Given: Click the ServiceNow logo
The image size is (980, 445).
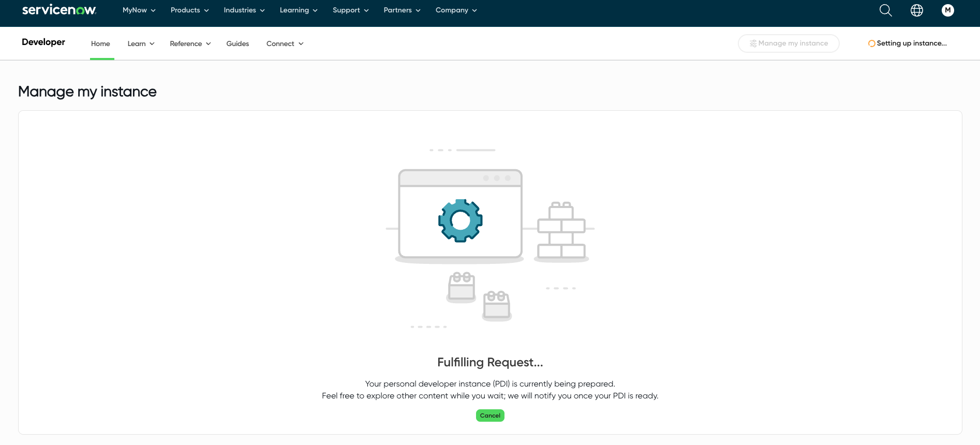Looking at the screenshot, I should (x=59, y=10).
